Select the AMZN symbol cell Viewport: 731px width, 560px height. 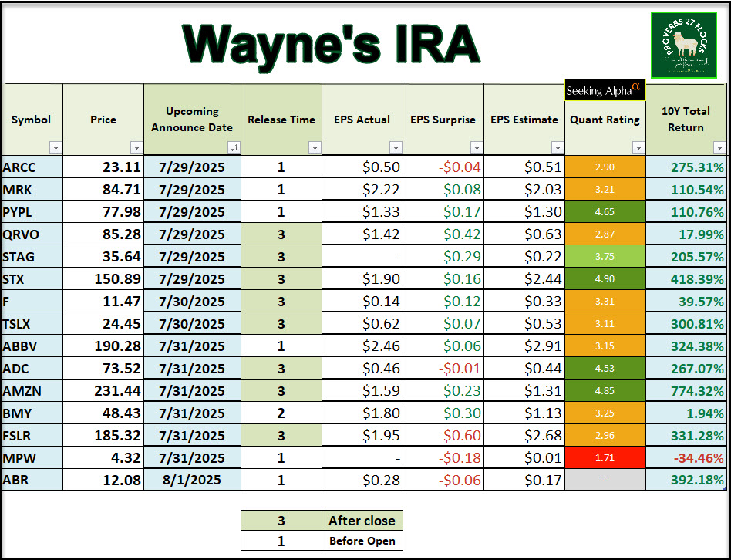pyautogui.click(x=32, y=391)
